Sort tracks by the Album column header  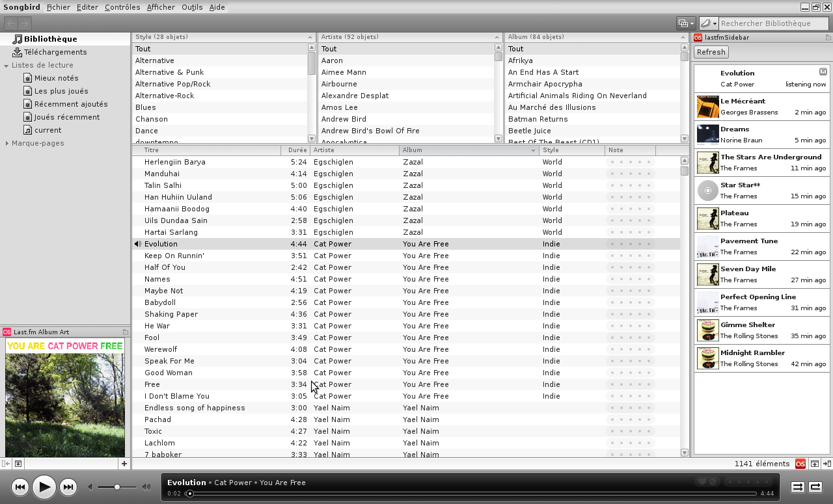pos(469,150)
